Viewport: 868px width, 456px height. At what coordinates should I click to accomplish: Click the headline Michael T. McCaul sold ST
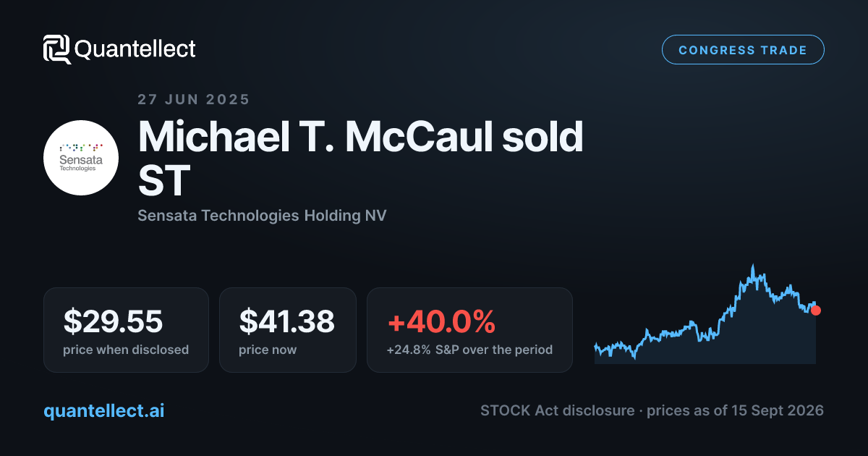pyautogui.click(x=360, y=159)
